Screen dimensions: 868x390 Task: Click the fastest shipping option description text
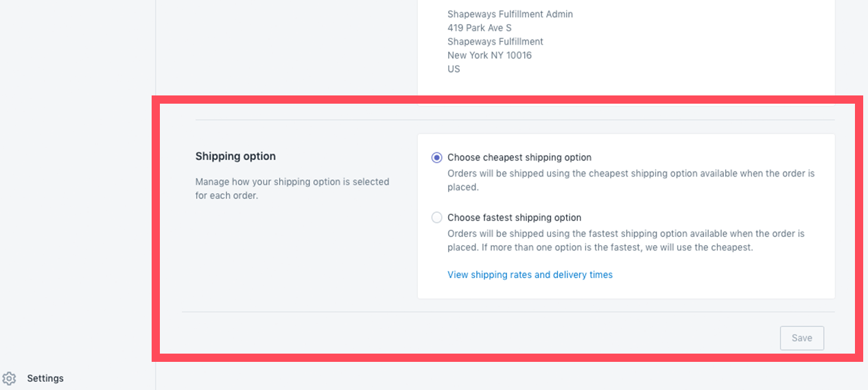tap(626, 240)
